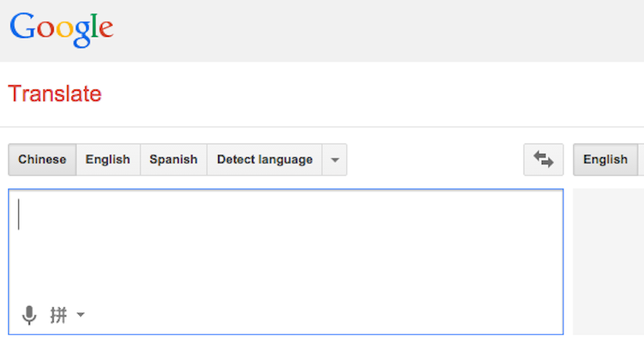The height and width of the screenshot is (352, 644).
Task: Choose the Detect language option
Action: click(265, 159)
